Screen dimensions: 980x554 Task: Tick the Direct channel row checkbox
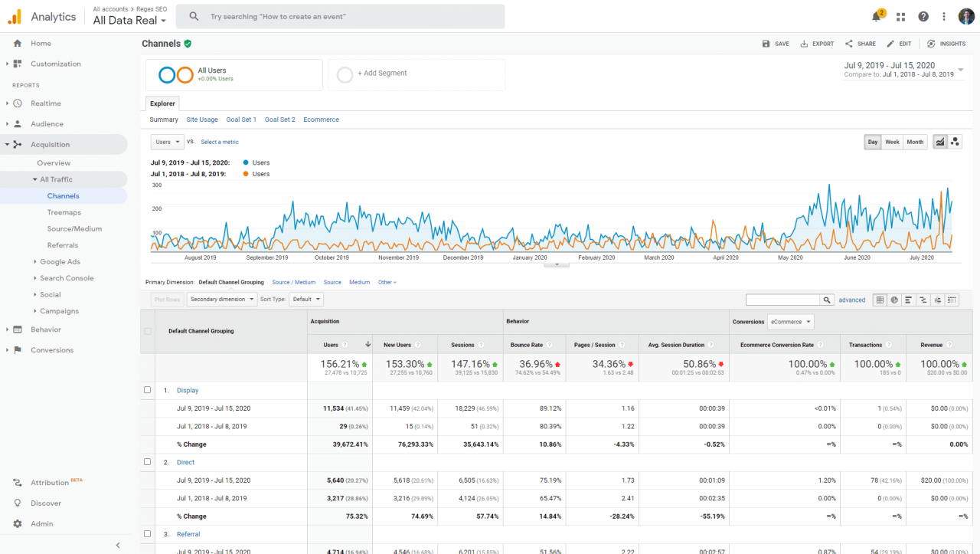click(148, 462)
